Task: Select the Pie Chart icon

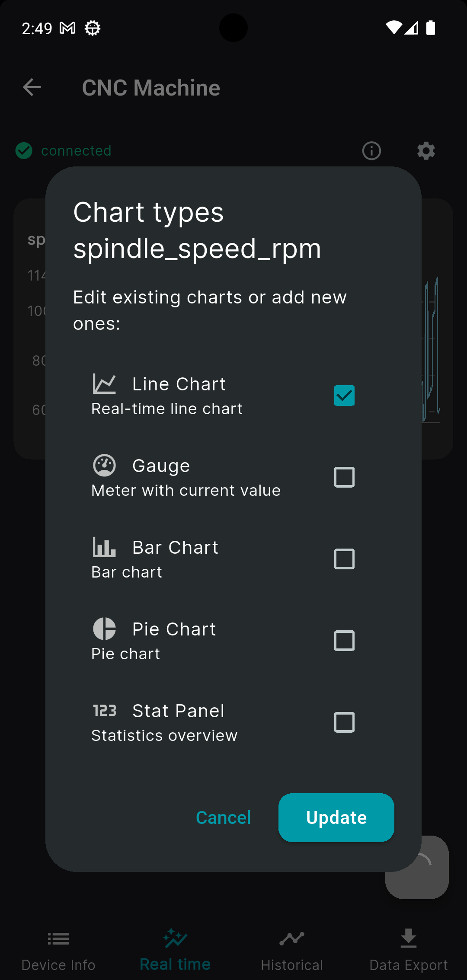Action: (104, 629)
